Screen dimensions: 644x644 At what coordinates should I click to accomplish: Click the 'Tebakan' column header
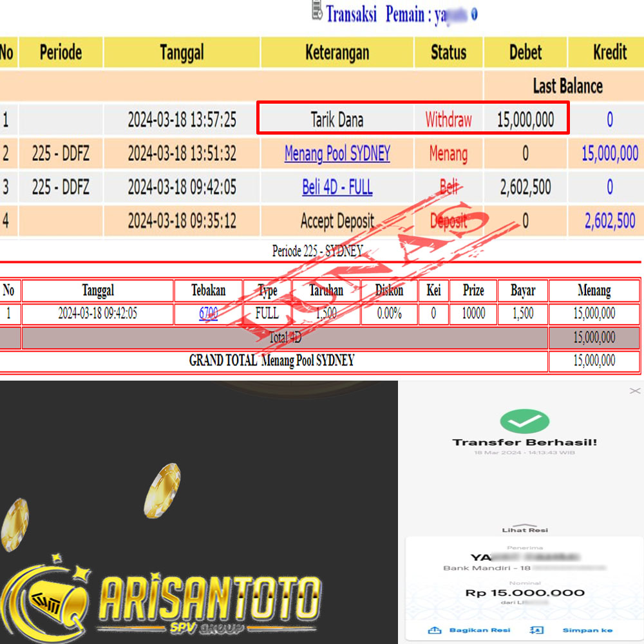[x=208, y=290]
